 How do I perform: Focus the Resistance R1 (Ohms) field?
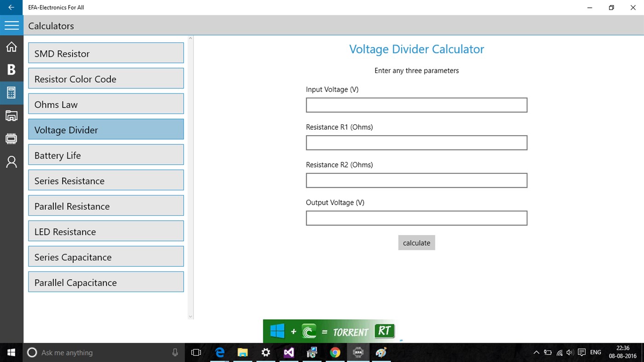417,143
